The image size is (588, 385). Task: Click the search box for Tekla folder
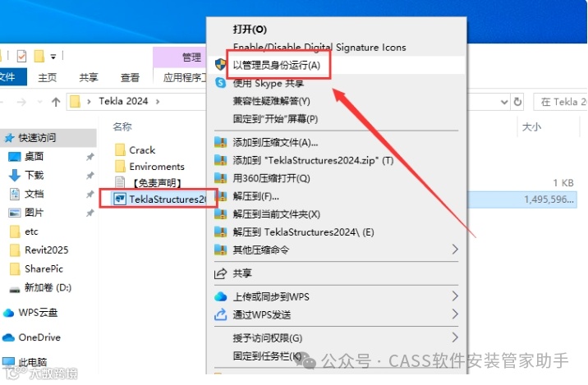(560, 102)
